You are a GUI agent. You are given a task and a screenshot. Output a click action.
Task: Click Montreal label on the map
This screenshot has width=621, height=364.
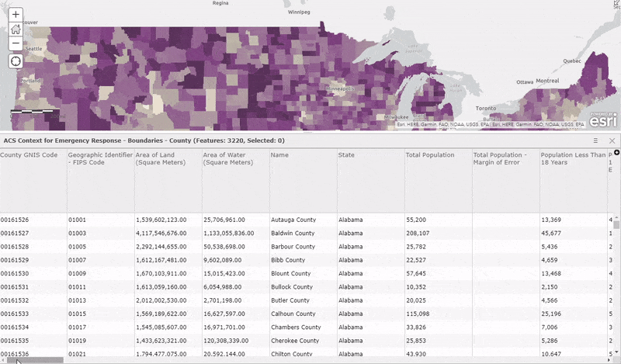[547, 81]
